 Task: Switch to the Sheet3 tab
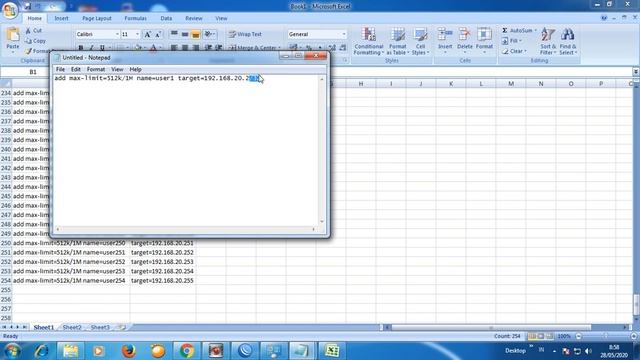point(100,327)
